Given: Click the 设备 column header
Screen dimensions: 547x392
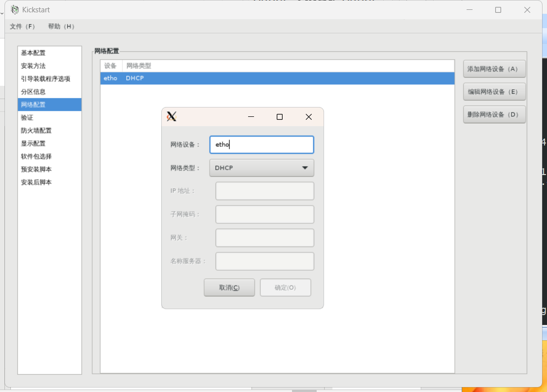Looking at the screenshot, I should [x=111, y=66].
